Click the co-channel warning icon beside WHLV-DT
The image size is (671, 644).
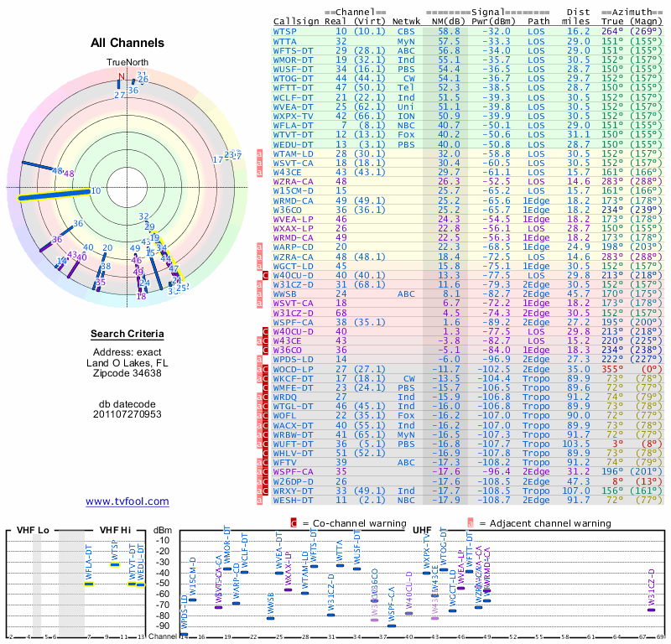pyautogui.click(x=266, y=453)
